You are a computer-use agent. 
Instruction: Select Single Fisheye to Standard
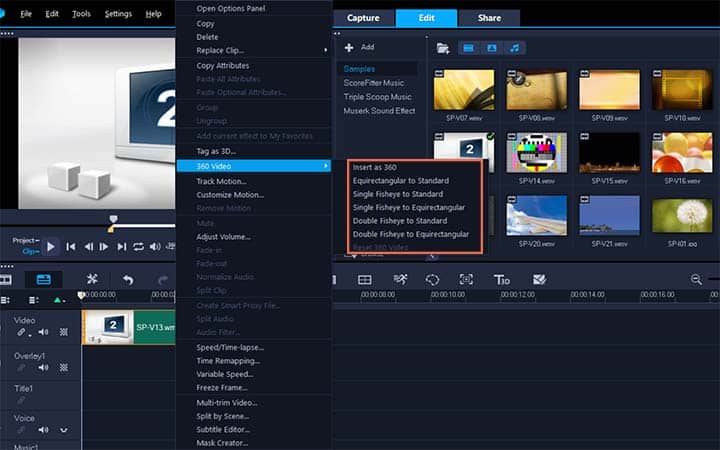[398, 194]
